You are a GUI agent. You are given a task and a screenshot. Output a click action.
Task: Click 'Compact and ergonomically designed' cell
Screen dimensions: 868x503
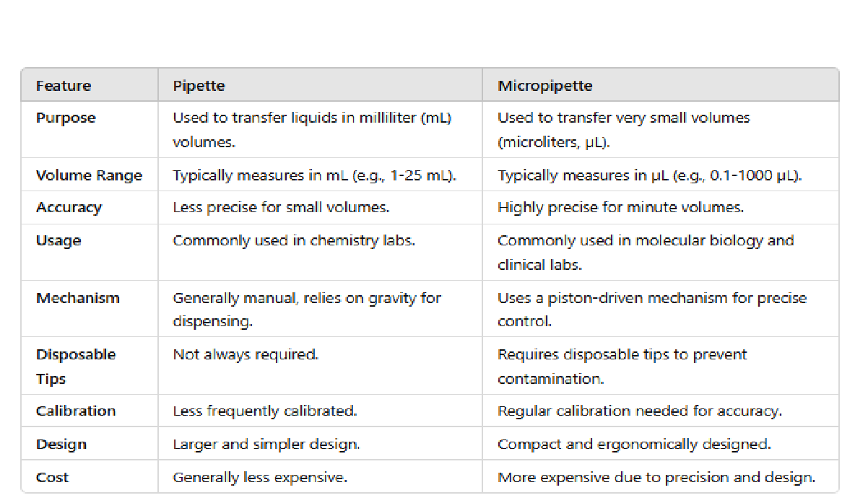point(633,444)
